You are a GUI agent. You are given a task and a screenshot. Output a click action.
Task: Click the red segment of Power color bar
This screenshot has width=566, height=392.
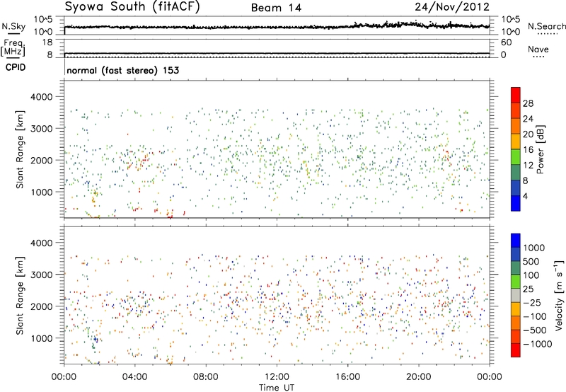(x=516, y=95)
